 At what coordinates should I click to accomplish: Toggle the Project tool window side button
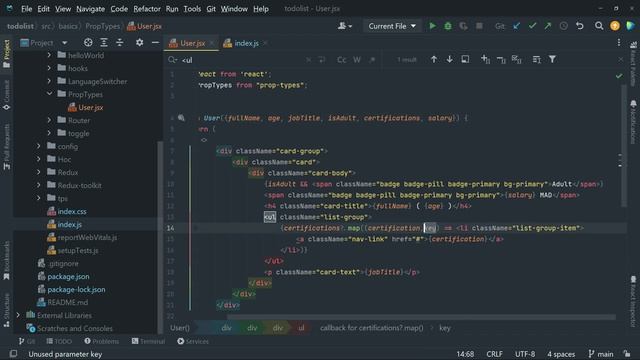7,54
